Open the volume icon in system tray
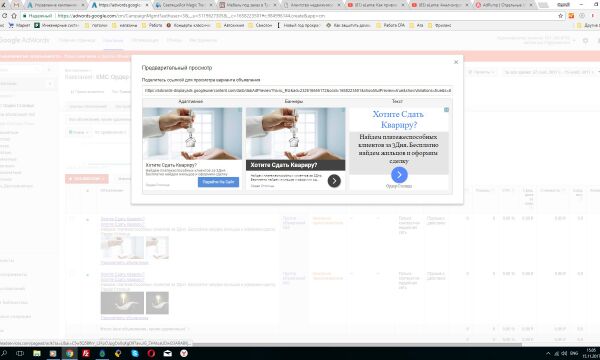Screen dimensions: 600x360 click(x=564, y=354)
